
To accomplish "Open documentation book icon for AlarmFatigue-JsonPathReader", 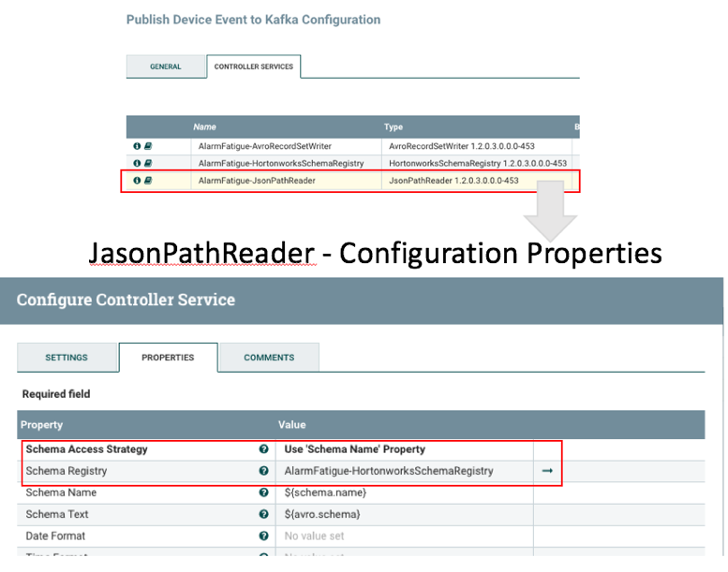I will pos(148,181).
